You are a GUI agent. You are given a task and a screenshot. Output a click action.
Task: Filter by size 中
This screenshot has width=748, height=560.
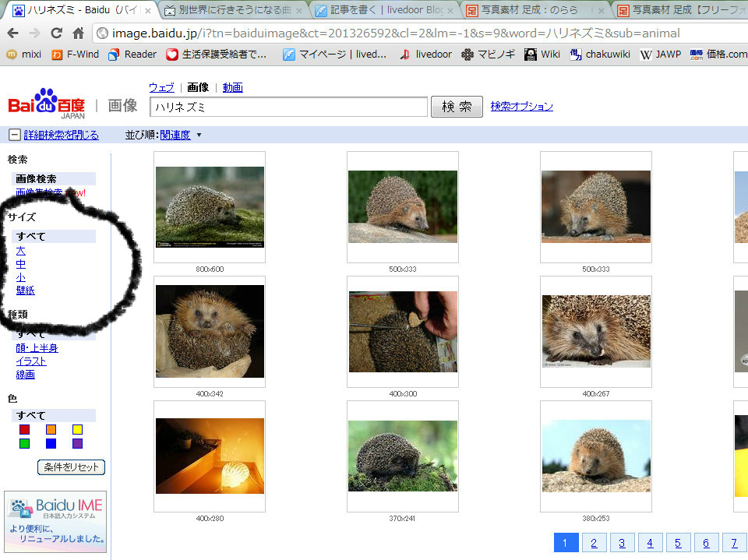[20, 264]
